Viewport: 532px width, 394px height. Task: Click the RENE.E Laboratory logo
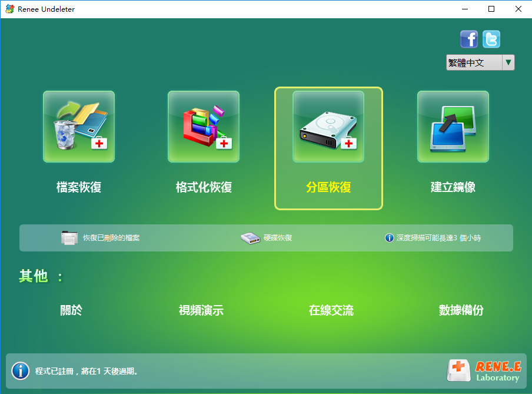tap(484, 371)
